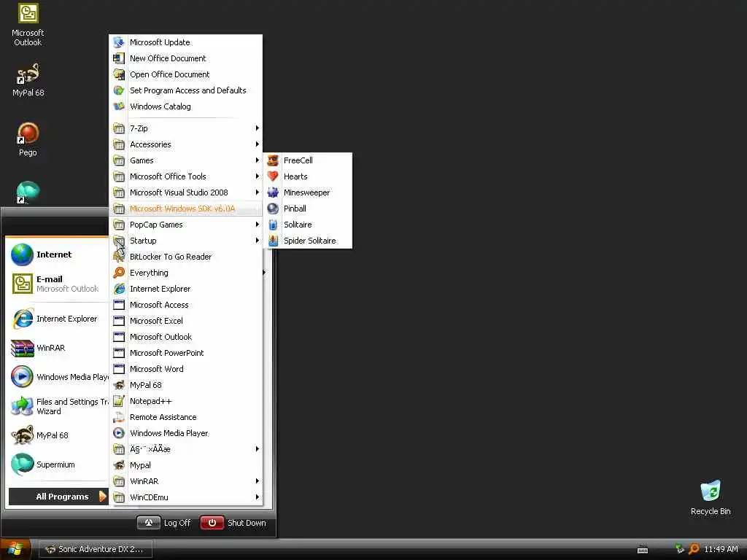Expand WinRAR folder in programs list
The height and width of the screenshot is (560, 747).
186,481
